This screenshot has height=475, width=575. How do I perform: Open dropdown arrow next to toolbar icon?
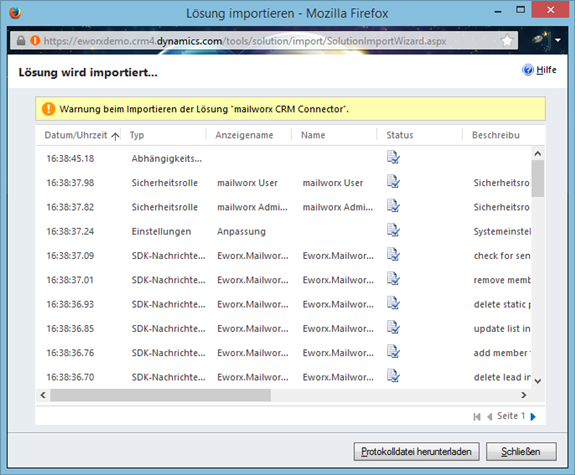pos(558,40)
